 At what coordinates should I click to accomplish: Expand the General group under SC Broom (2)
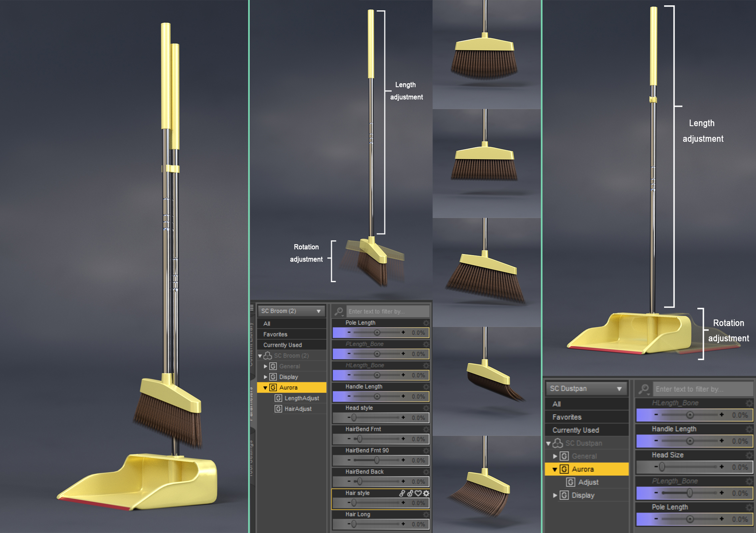tap(265, 366)
